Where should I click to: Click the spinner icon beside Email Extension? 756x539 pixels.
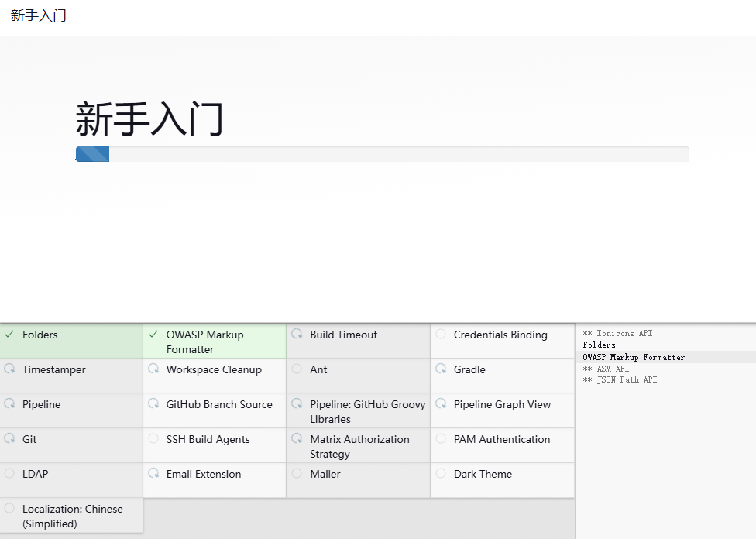[x=153, y=474]
